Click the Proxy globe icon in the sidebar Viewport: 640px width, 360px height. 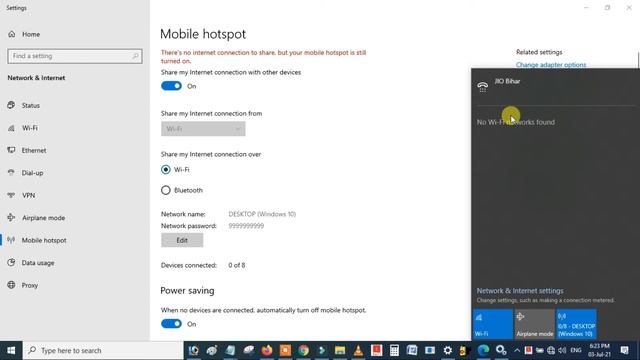coord(11,285)
